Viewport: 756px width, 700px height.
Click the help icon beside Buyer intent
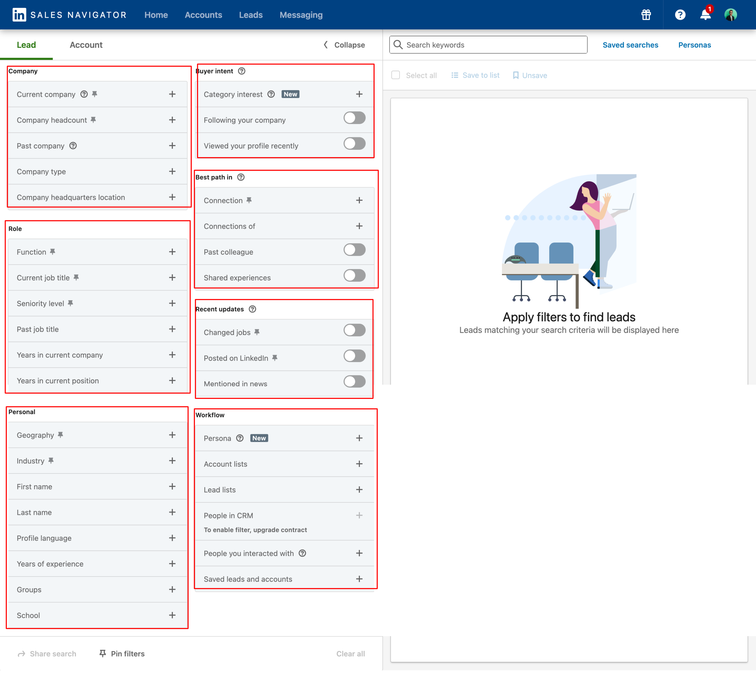tap(242, 71)
